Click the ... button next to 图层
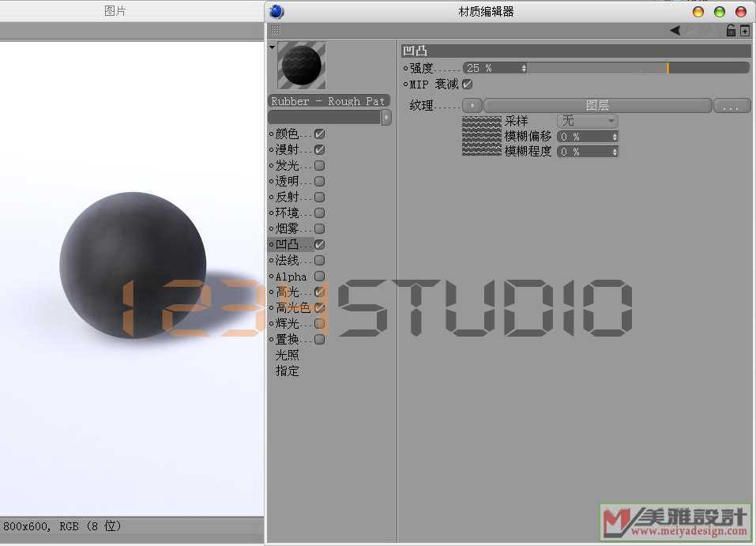Image resolution: width=756 pixels, height=546 pixels. pyautogui.click(x=732, y=105)
